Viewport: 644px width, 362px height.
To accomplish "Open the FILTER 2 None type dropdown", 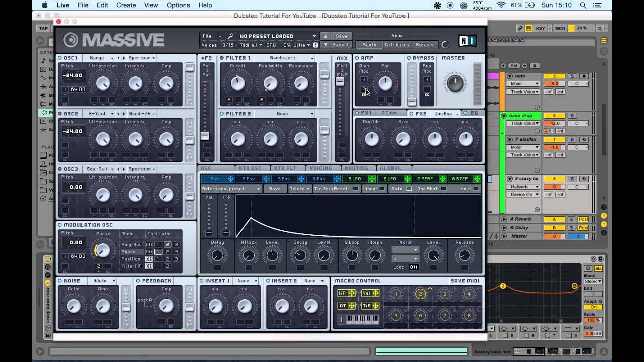I will (x=284, y=114).
